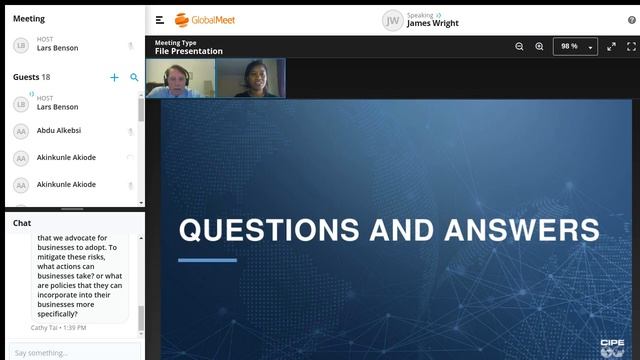Click the GlobalMeet logo
The width and height of the screenshot is (640, 360).
coord(205,20)
